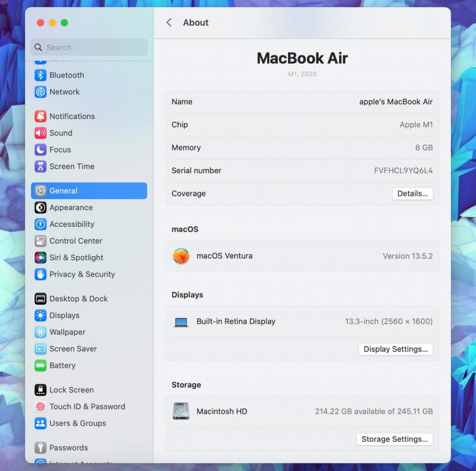Select Siri & Spotlight in the sidebar
The width and height of the screenshot is (476, 471).
[x=89, y=258]
